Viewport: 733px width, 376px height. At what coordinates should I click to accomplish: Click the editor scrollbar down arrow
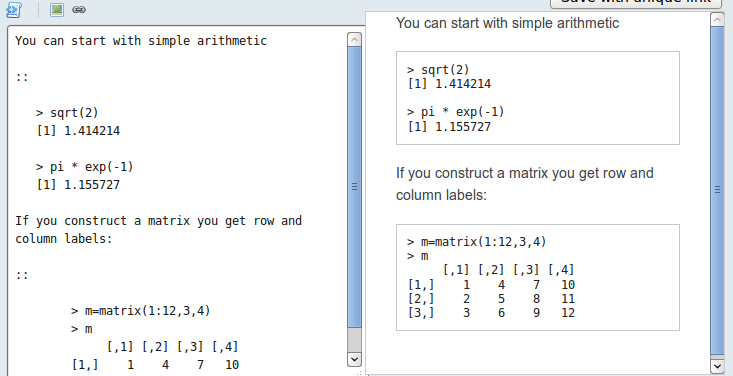[x=354, y=359]
